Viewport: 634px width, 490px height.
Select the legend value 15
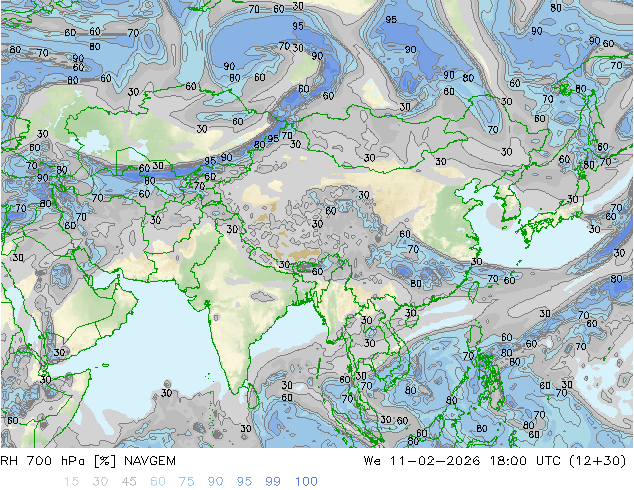pyautogui.click(x=71, y=482)
